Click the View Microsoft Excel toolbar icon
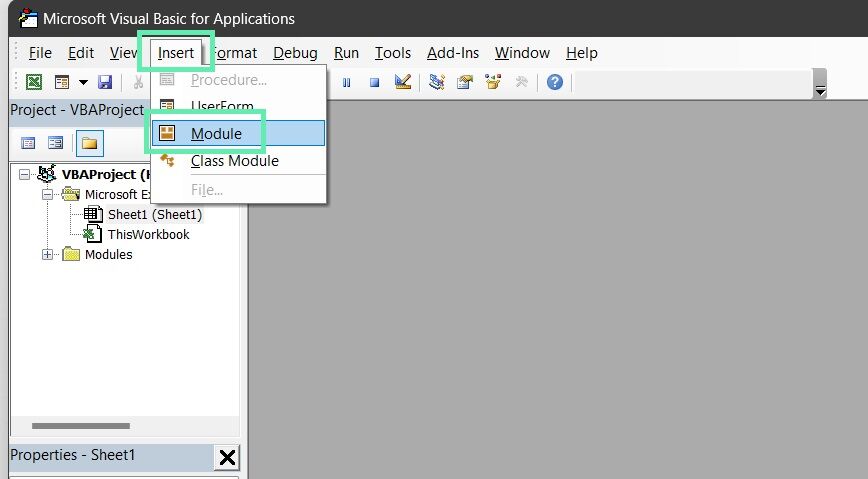The image size is (868, 479). [x=34, y=82]
